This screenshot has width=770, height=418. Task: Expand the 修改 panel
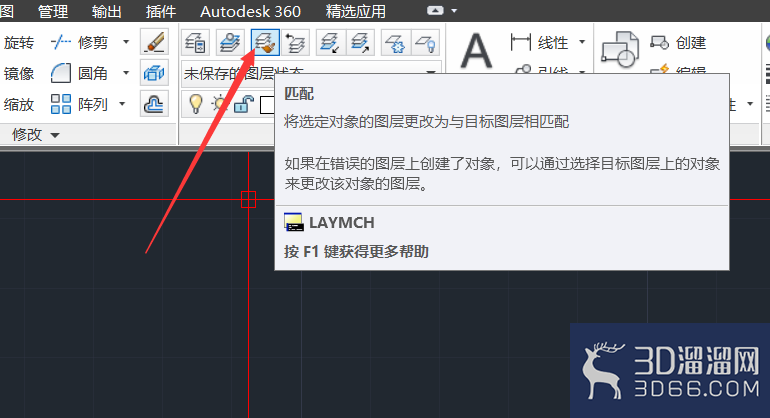pos(36,135)
